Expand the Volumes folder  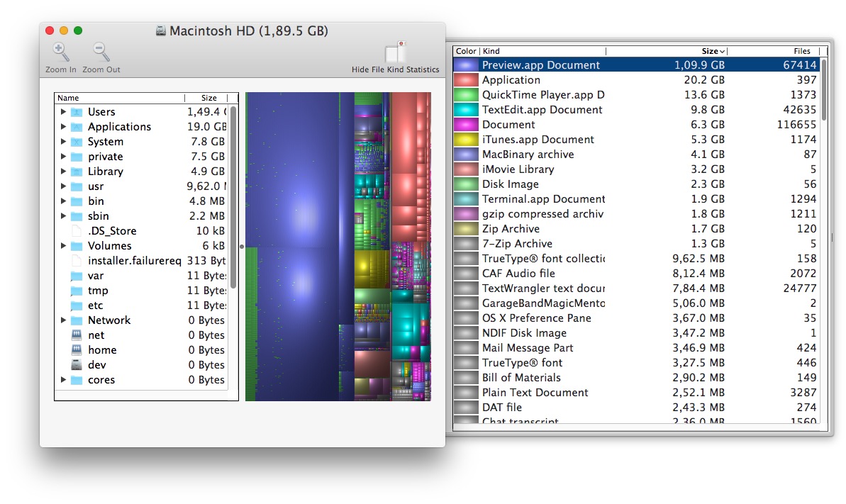(63, 246)
